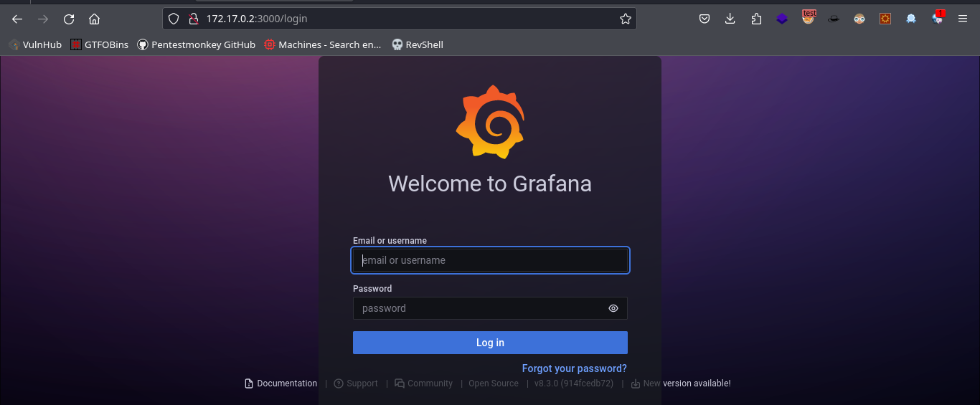Image resolution: width=980 pixels, height=405 pixels.
Task: Open the browser downloads panel
Action: pos(730,19)
